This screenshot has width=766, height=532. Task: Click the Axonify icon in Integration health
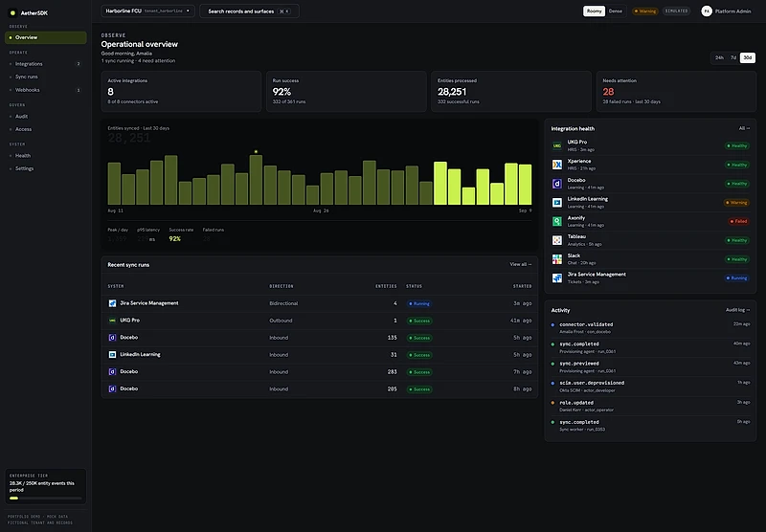pyautogui.click(x=557, y=221)
